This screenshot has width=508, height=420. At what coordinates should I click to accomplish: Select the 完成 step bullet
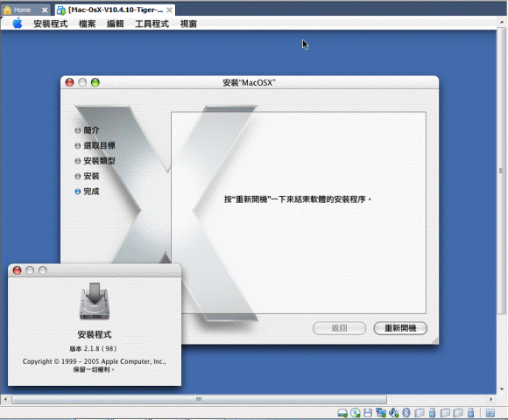click(x=78, y=192)
